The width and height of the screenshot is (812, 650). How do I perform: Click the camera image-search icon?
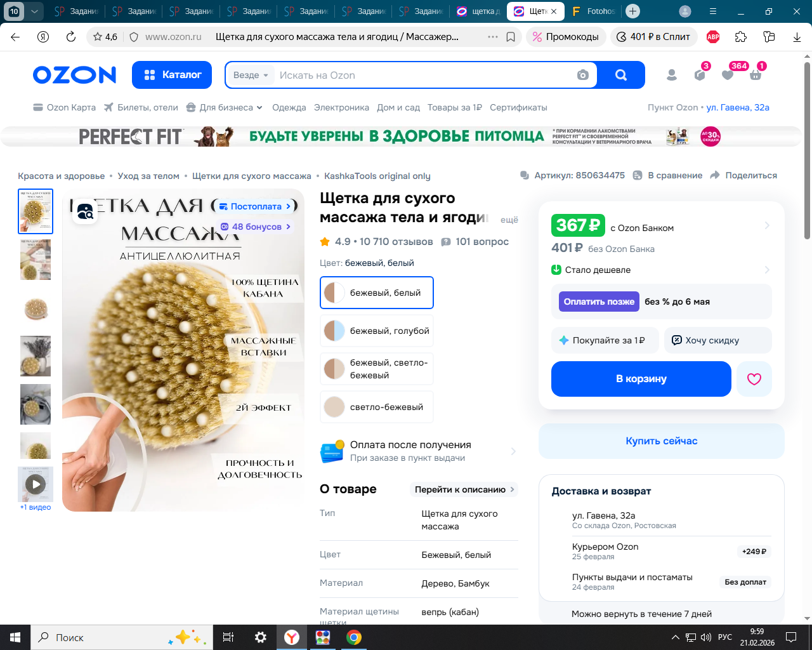point(582,75)
